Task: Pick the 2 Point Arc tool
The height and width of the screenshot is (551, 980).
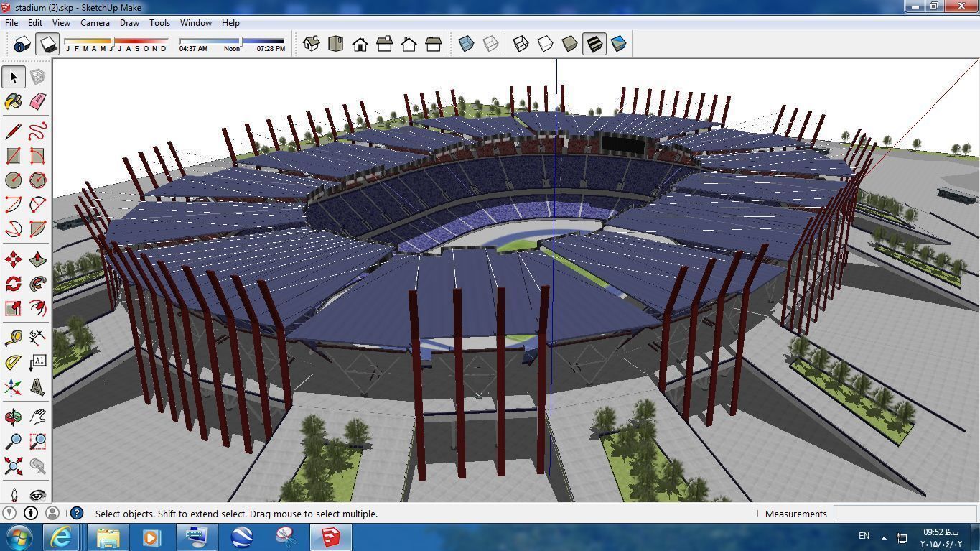Action: pos(38,205)
